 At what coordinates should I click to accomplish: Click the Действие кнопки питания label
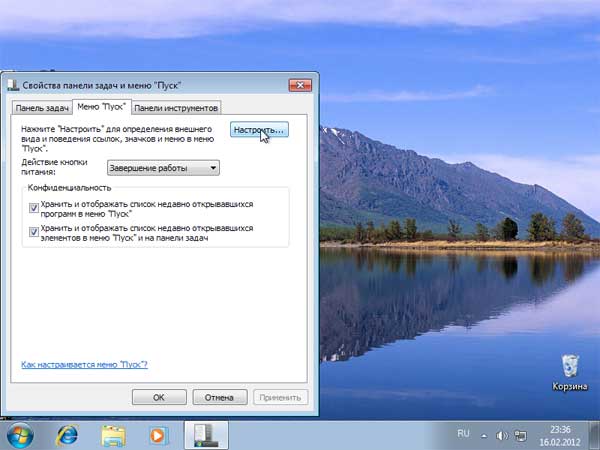pos(54,167)
